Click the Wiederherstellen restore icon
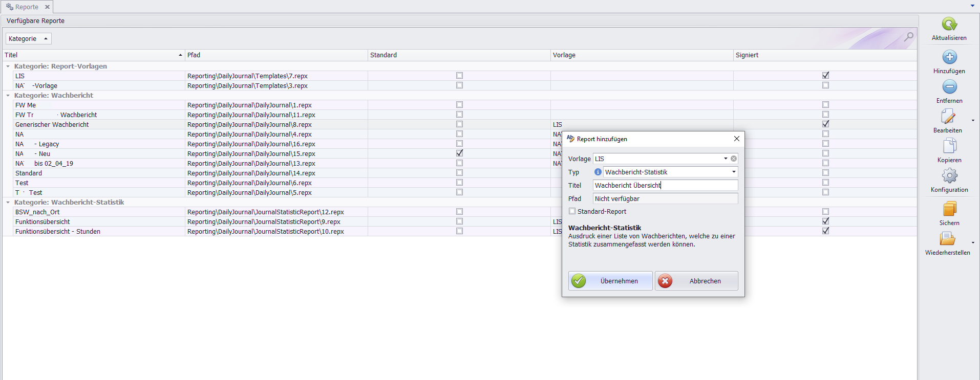980x380 pixels. [x=947, y=239]
